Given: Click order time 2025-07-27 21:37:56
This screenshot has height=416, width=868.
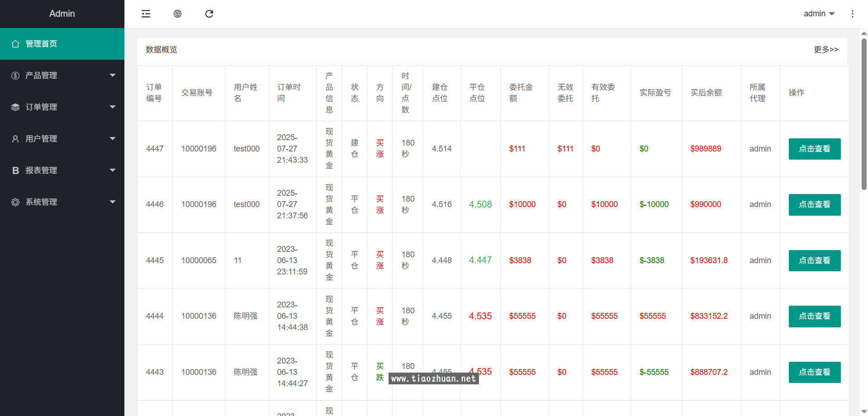Looking at the screenshot, I should (x=292, y=204).
